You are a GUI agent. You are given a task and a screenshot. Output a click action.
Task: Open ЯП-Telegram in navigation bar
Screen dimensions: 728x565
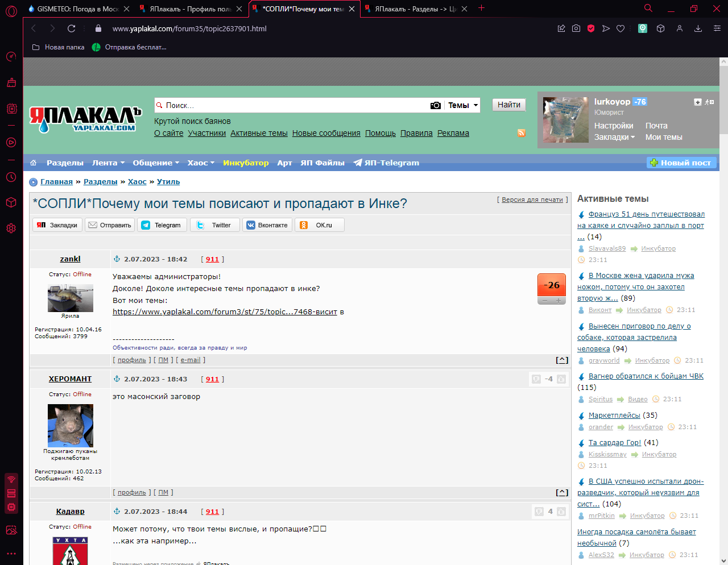tap(386, 163)
